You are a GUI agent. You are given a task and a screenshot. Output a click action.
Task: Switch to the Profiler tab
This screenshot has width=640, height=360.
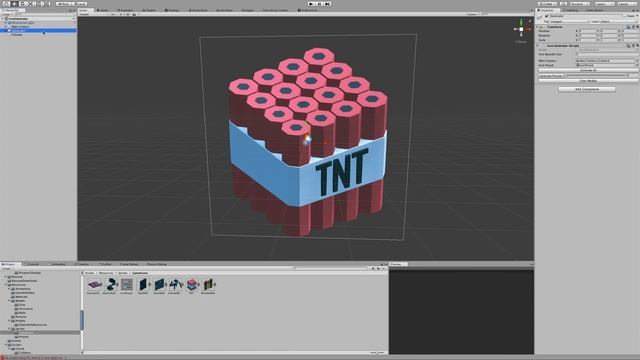[106, 264]
